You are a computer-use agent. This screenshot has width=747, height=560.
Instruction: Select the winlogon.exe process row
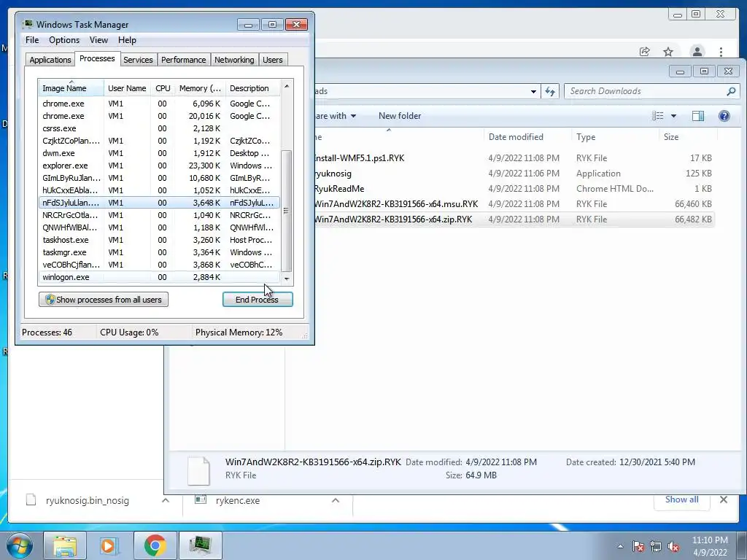click(159, 277)
